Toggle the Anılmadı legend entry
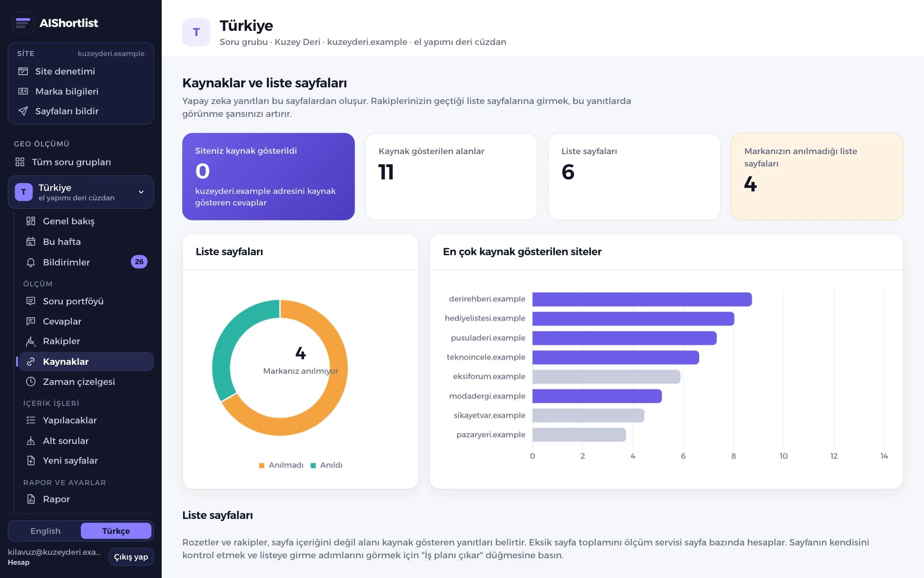Viewport: 924px width, 578px height. click(281, 465)
